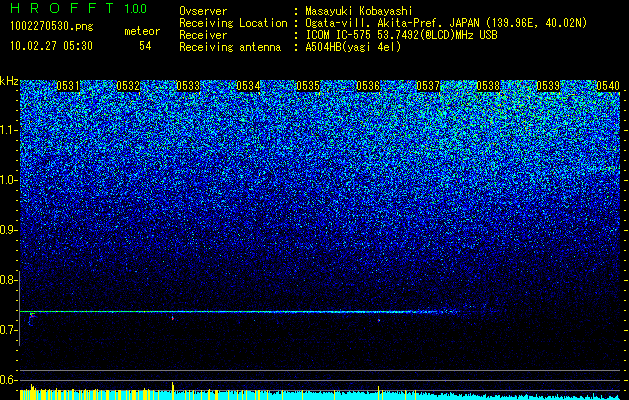629x400 pixels.
Task: Click the date stamp 10.02.27 05:30
Action: click(51, 46)
